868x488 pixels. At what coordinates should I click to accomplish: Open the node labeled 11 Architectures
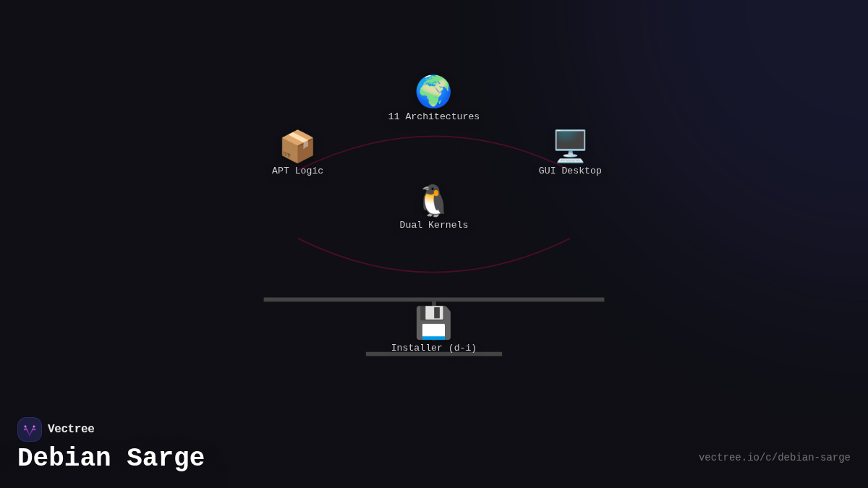tap(434, 116)
